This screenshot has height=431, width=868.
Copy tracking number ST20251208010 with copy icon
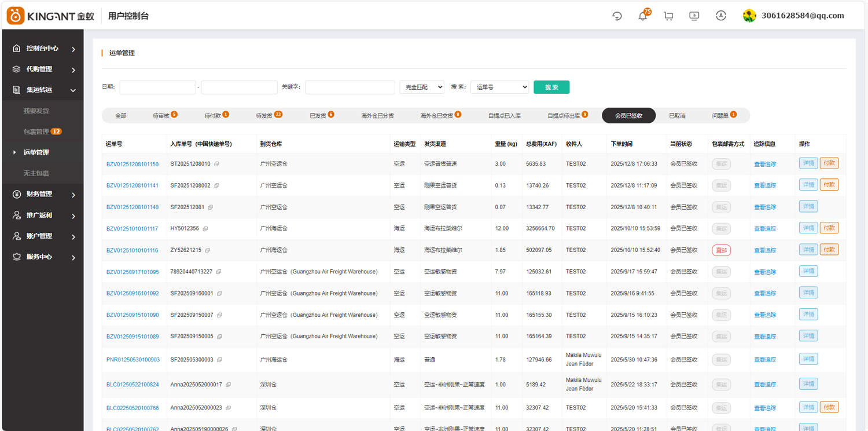(x=216, y=165)
